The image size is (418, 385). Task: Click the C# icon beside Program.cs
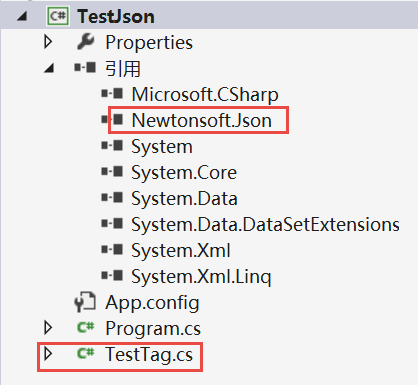86,328
